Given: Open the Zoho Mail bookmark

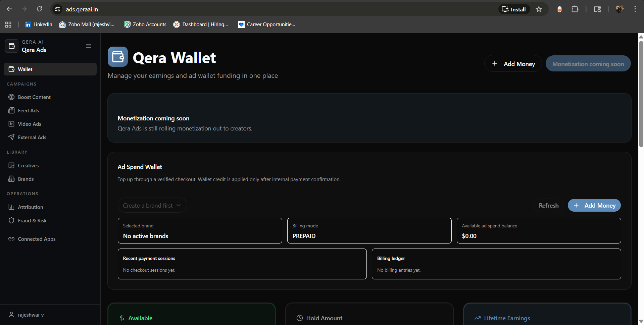Looking at the screenshot, I should pyautogui.click(x=87, y=24).
